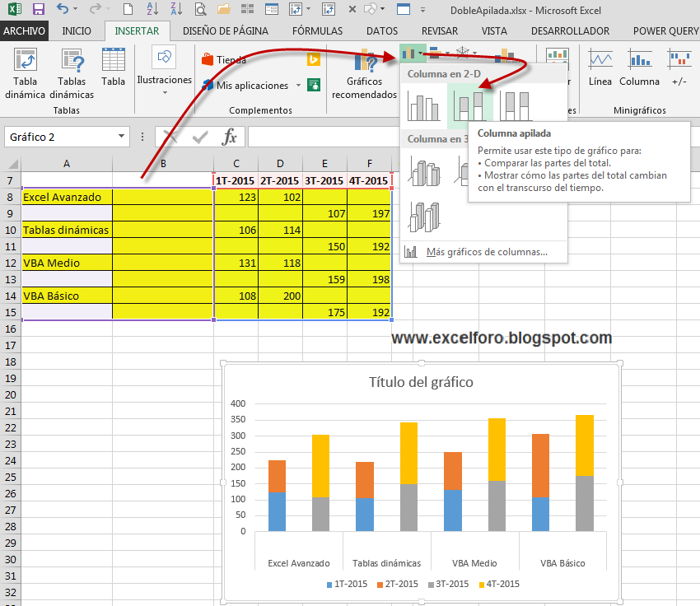Click the formula bar cancel X icon
Viewport: 700px width, 606px height.
pyautogui.click(x=170, y=137)
